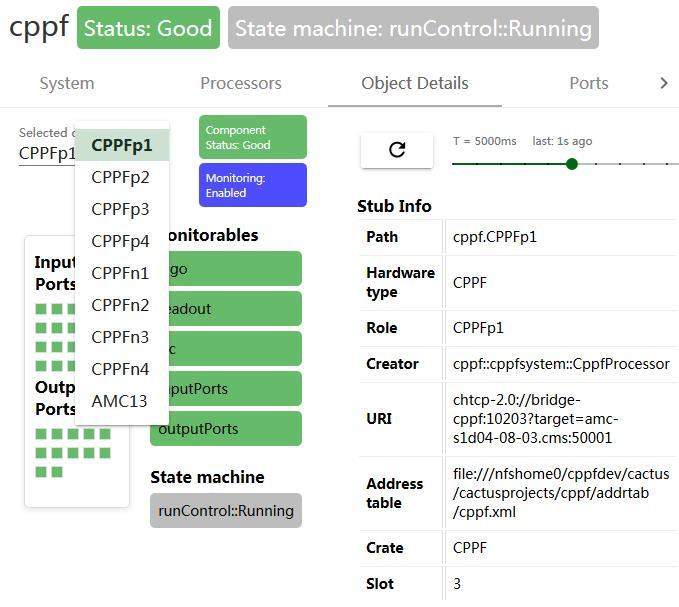Open the readout monitorable

pos(234,309)
